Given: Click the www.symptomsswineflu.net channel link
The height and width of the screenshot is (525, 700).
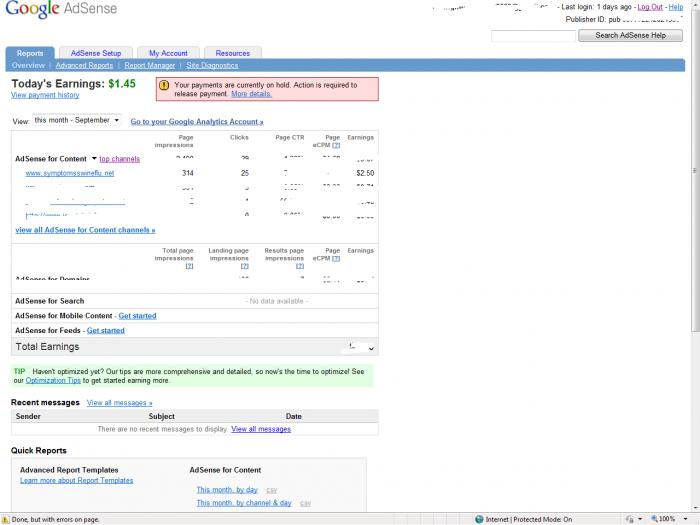Looking at the screenshot, I should [x=70, y=173].
